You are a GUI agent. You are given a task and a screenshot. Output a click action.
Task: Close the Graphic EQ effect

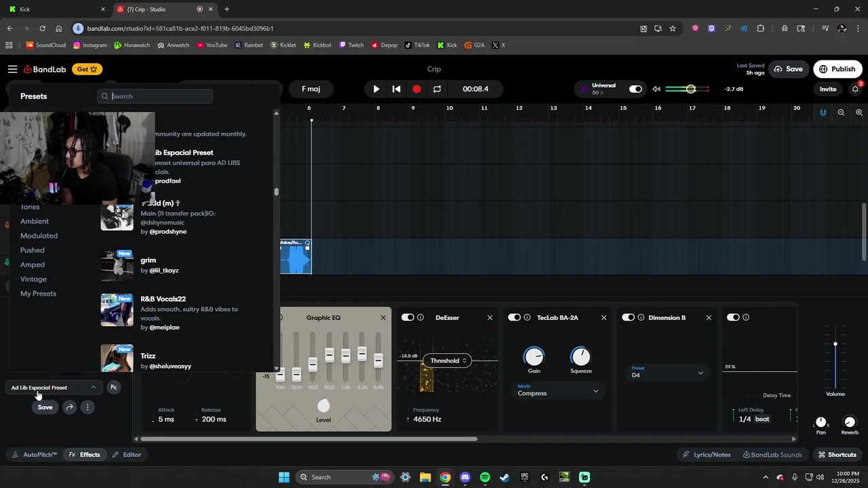click(383, 317)
